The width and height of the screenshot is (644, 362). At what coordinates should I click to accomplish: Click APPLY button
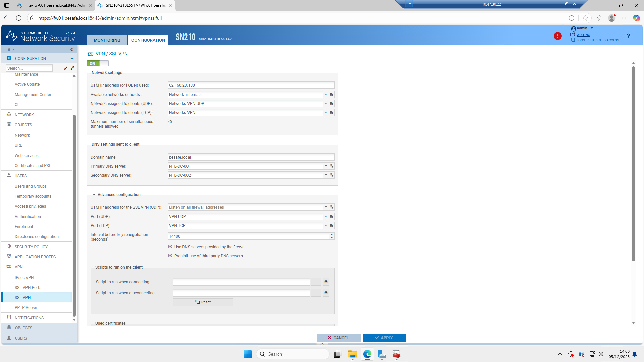pyautogui.click(x=384, y=338)
